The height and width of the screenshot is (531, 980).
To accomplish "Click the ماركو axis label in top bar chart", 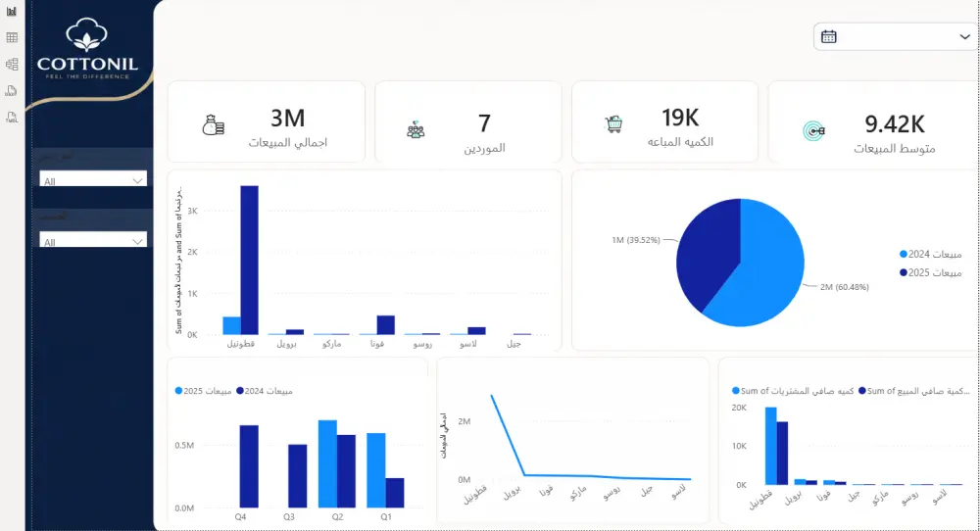I will coord(332,344).
